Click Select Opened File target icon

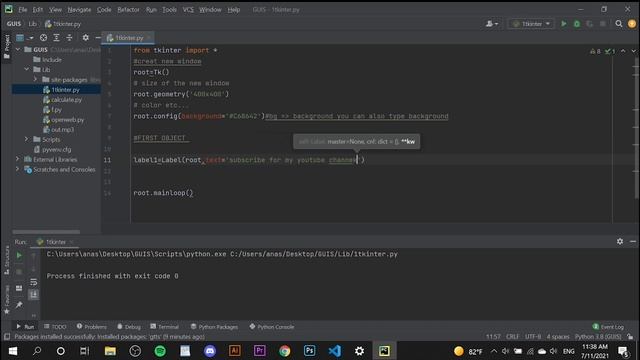pyautogui.click(x=43, y=38)
